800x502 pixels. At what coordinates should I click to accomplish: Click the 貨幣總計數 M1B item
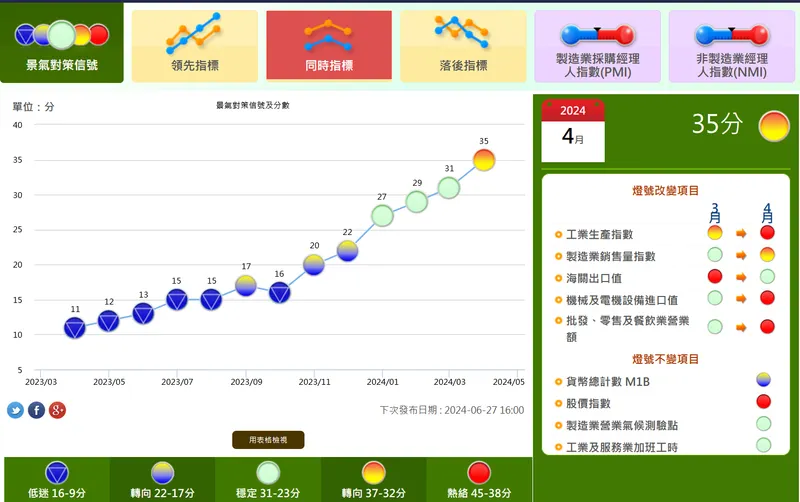pyautogui.click(x=608, y=382)
